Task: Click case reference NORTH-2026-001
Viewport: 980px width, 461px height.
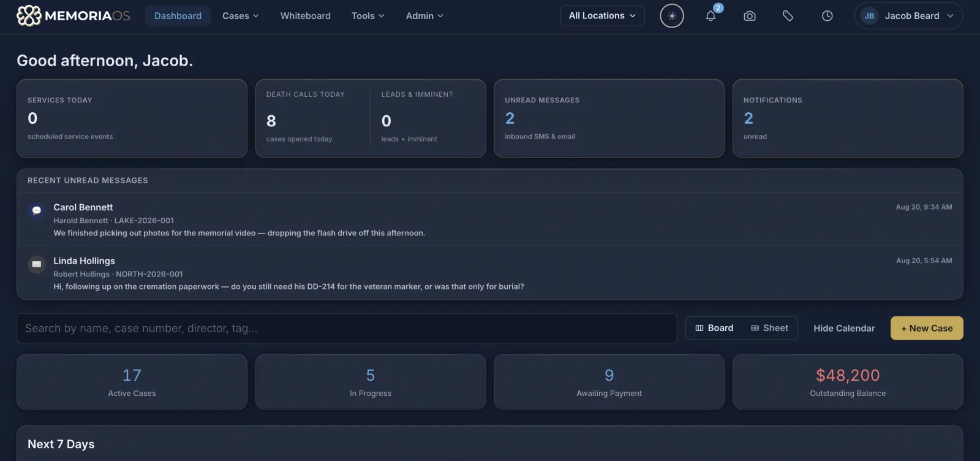Action: [x=149, y=274]
